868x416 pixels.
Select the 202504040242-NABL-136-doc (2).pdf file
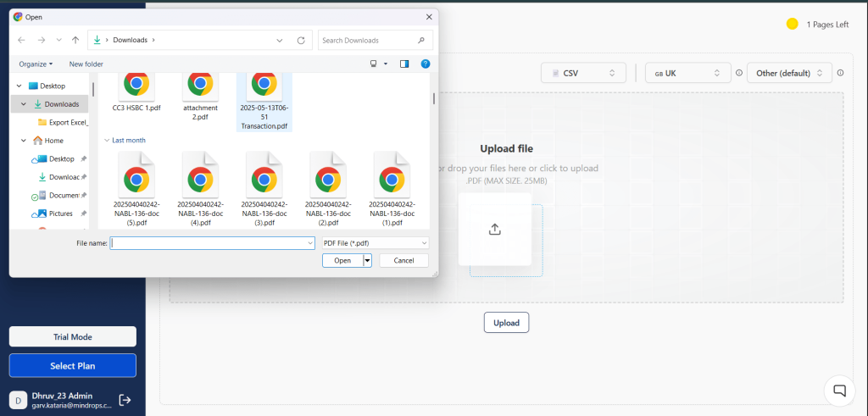[x=328, y=189]
